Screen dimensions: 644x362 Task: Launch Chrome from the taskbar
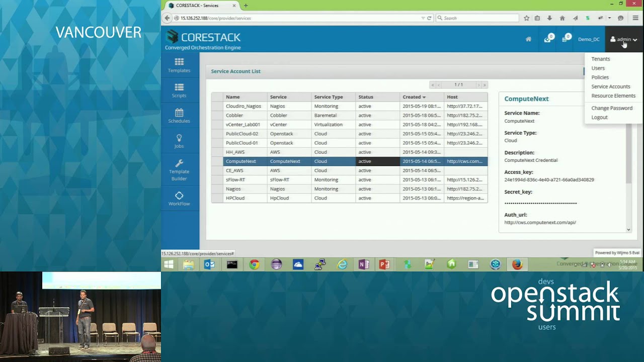(254, 264)
